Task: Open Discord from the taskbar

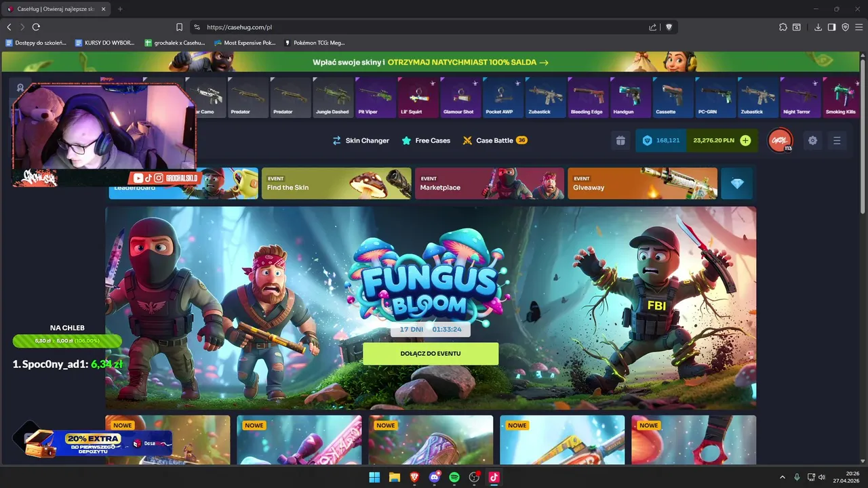Action: coord(435,477)
